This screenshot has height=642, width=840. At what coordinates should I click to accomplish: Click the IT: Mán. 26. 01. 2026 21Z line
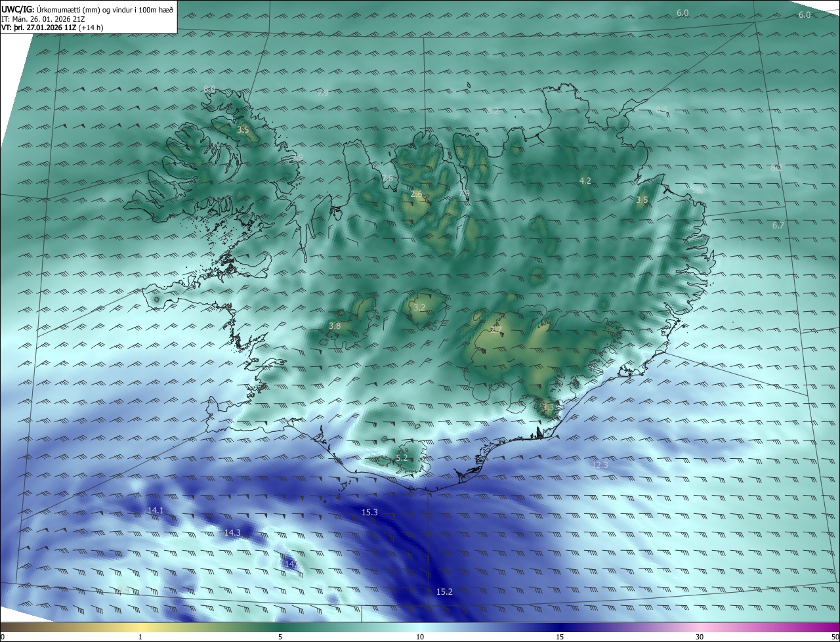pos(43,18)
